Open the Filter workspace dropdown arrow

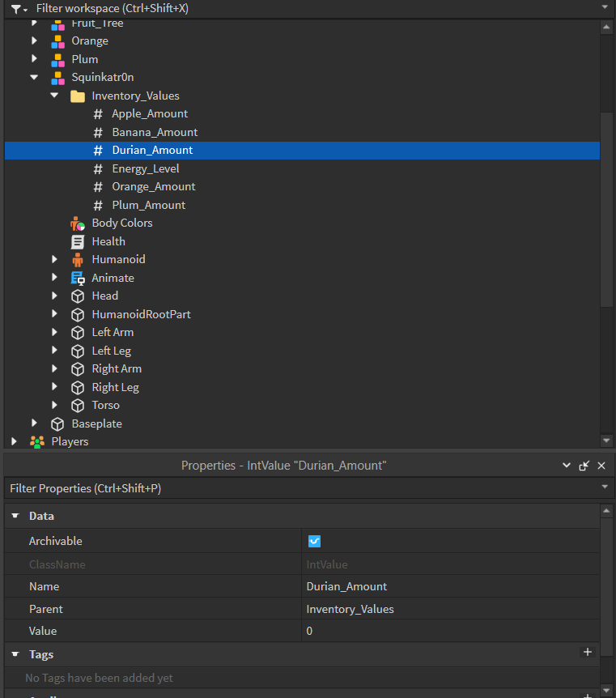coord(604,9)
